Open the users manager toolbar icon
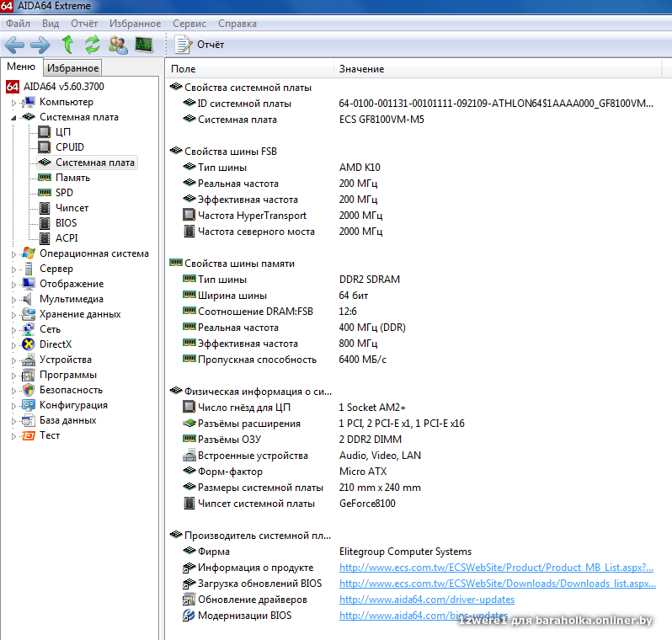Screen dimensions: 672x640 [118, 45]
